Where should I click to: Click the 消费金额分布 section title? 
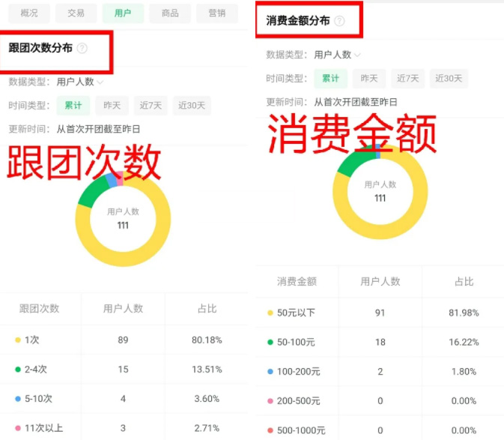[x=298, y=21]
